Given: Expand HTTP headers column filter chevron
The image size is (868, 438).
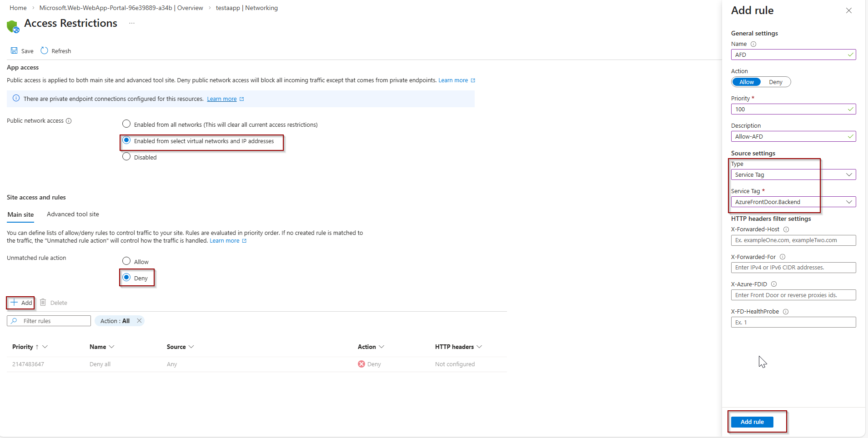Looking at the screenshot, I should coord(479,347).
